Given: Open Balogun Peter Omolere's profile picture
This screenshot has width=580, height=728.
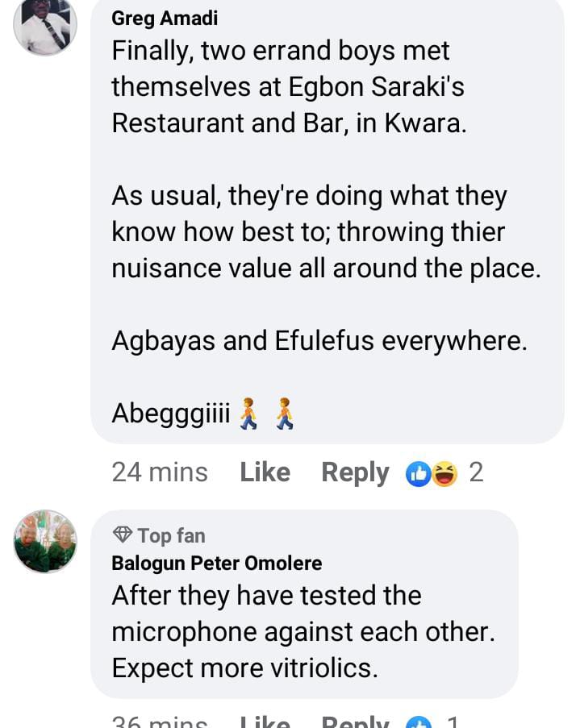Looking at the screenshot, I should 45,541.
